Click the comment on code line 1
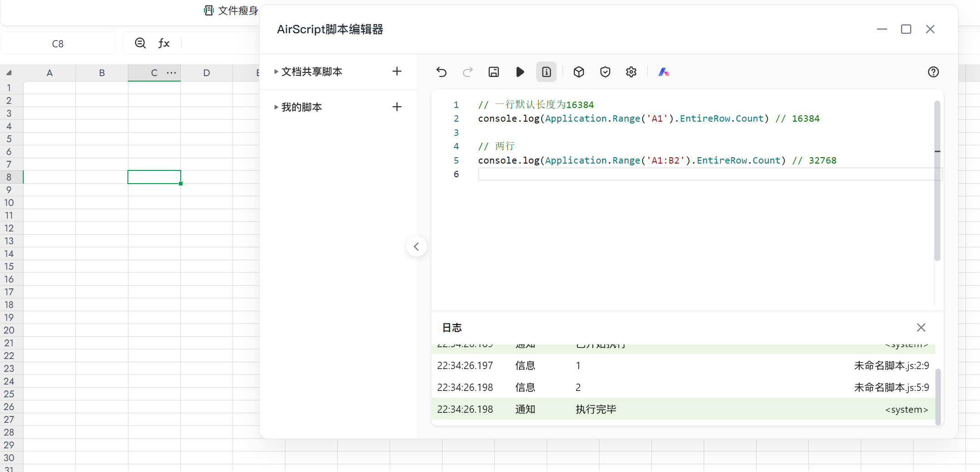Image resolution: width=980 pixels, height=472 pixels. coord(536,105)
